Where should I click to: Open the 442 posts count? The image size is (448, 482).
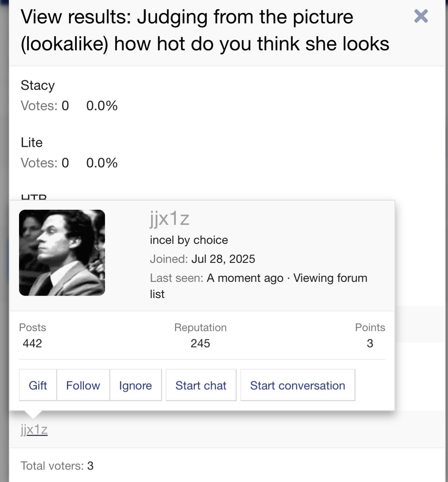point(32,343)
